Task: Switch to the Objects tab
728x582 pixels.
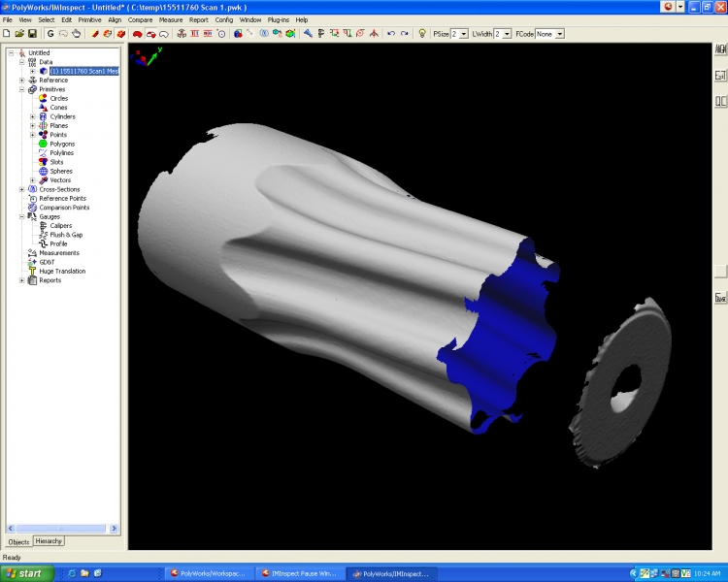Action: (x=18, y=541)
